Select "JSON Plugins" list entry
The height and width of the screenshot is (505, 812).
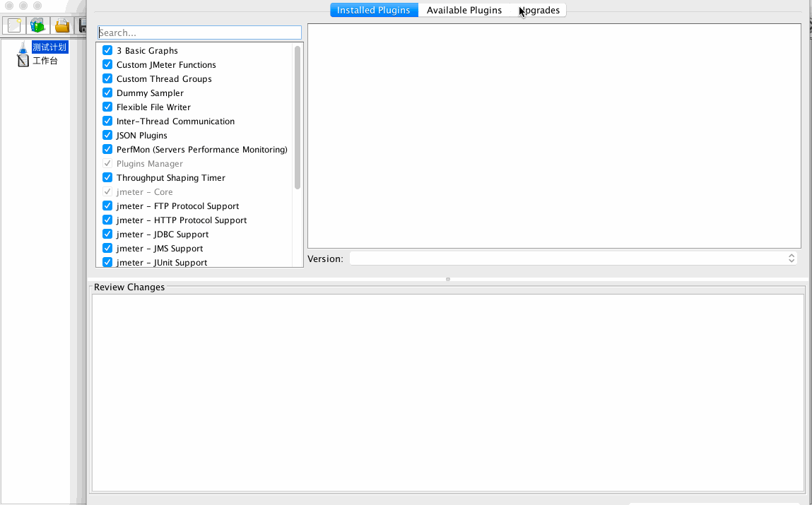coord(141,136)
